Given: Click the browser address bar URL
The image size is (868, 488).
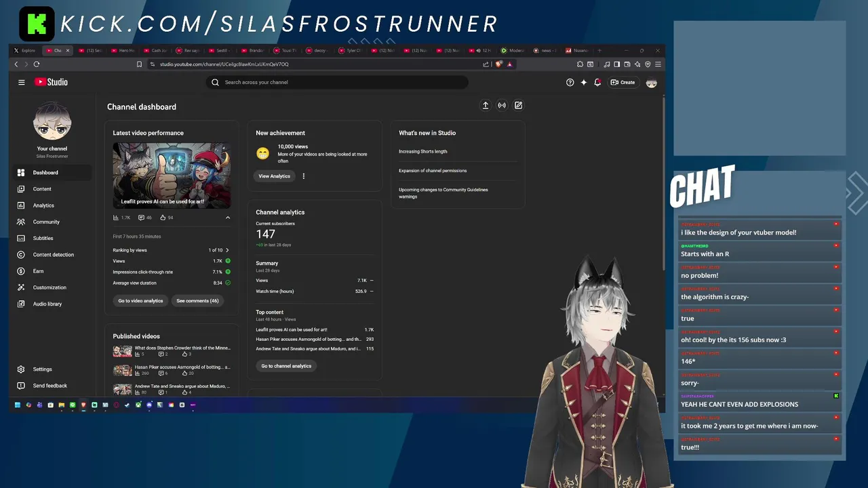Looking at the screenshot, I should tap(224, 64).
